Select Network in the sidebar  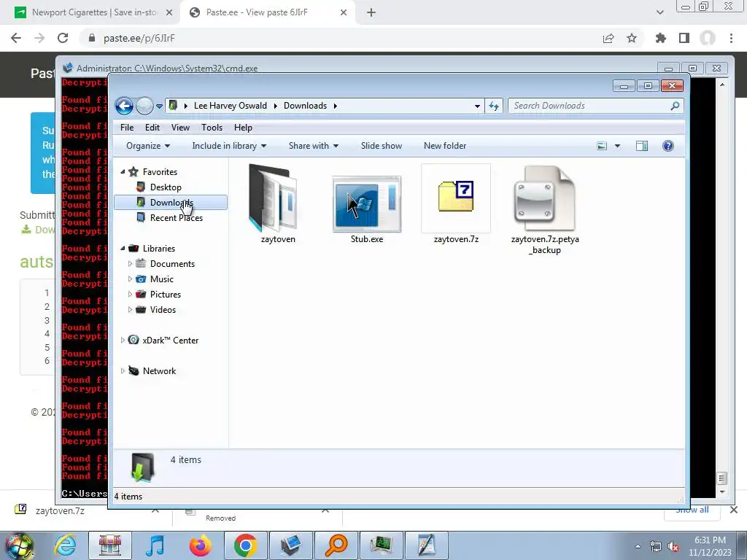coord(159,371)
